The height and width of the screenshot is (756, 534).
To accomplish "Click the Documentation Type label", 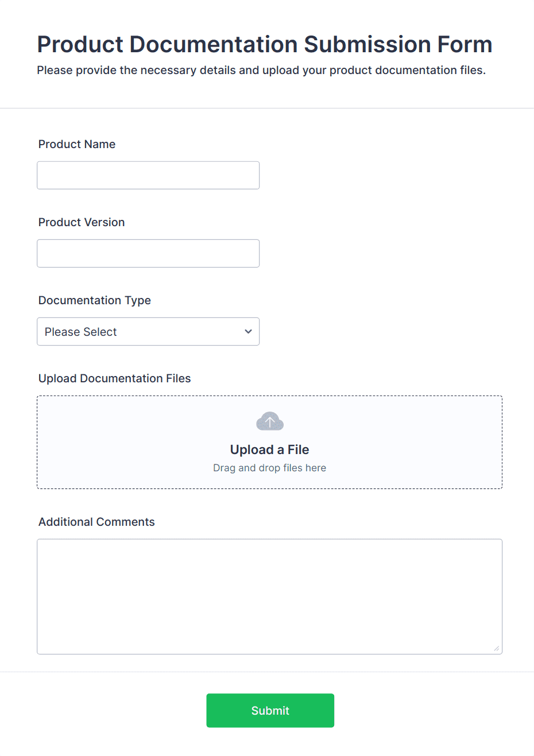I will click(94, 300).
